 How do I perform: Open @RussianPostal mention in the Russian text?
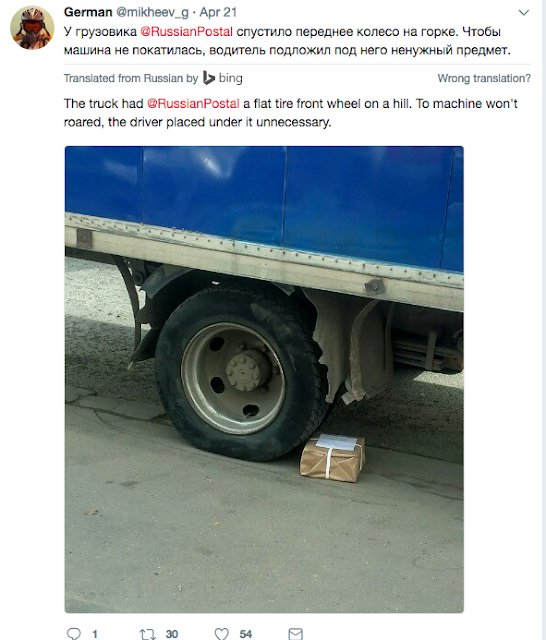point(186,31)
